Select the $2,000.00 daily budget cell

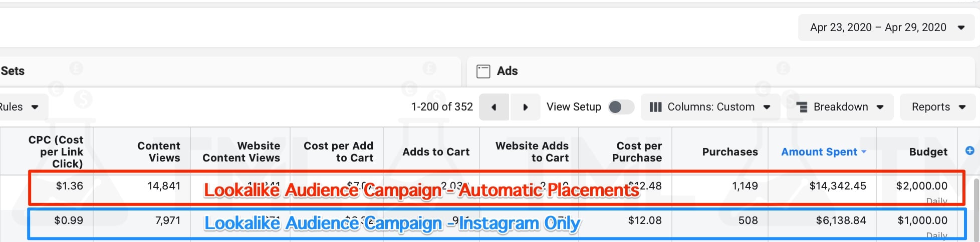(x=921, y=186)
